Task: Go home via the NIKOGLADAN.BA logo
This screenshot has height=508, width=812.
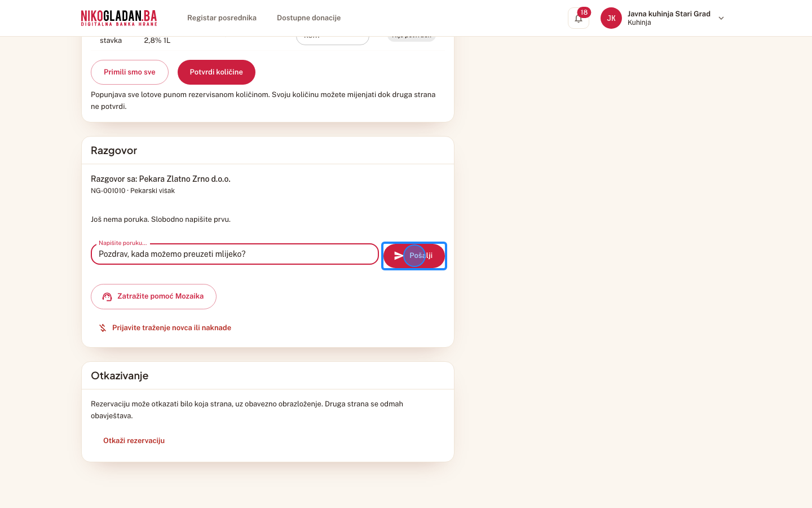Action: point(119,18)
